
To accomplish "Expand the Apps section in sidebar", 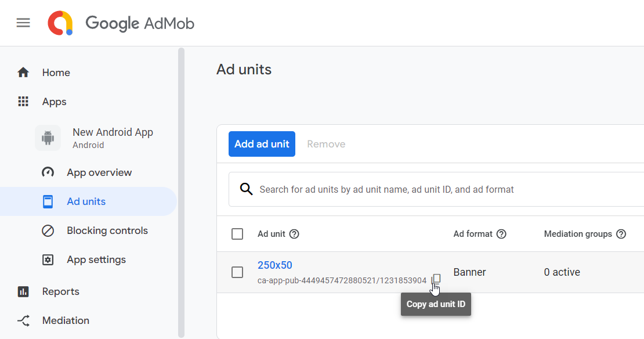I will pyautogui.click(x=54, y=102).
